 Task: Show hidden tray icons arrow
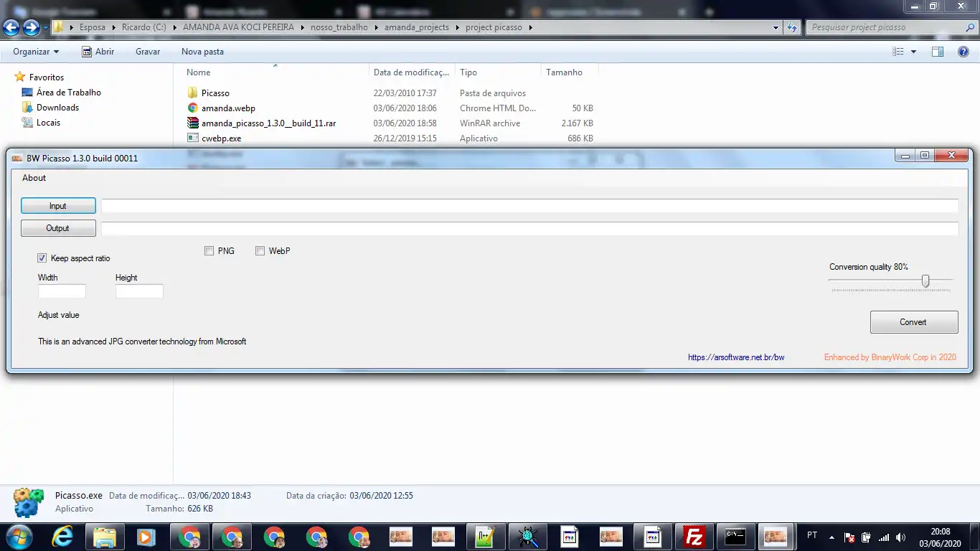(832, 537)
